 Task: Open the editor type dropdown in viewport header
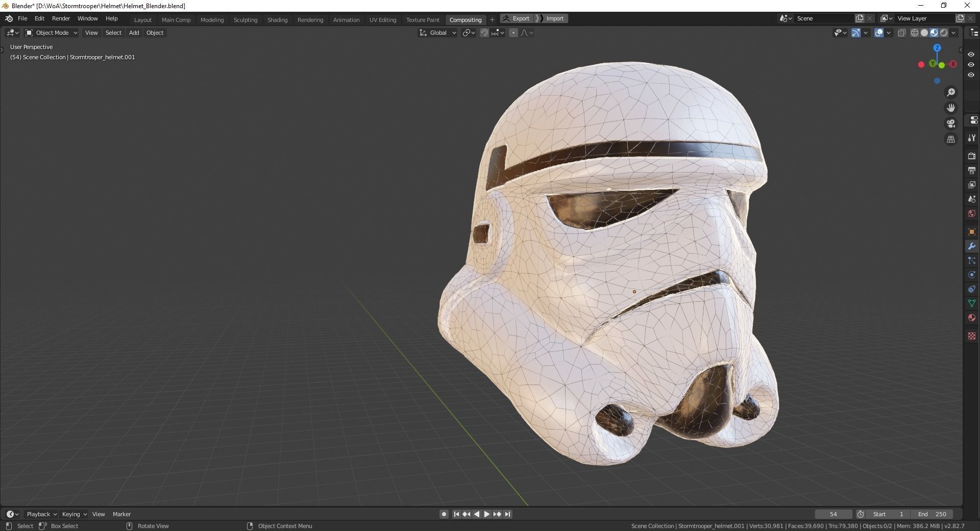[12, 33]
